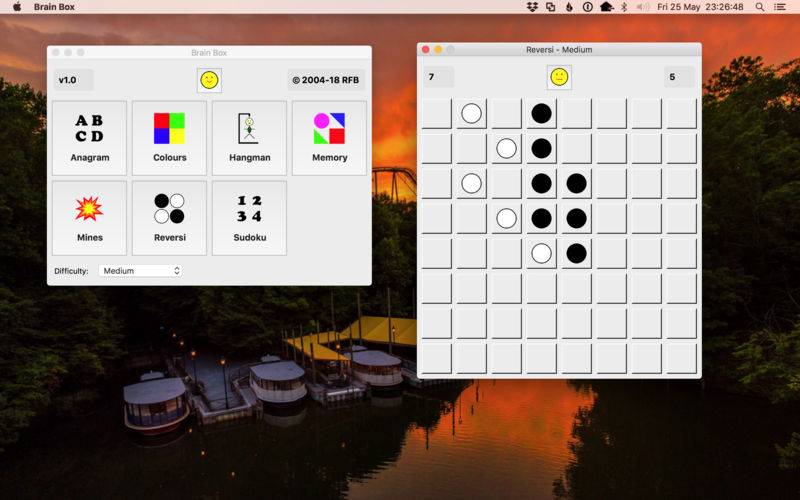This screenshot has height=500, width=800.
Task: Click the Dropbox menu bar icon
Action: (x=532, y=7)
